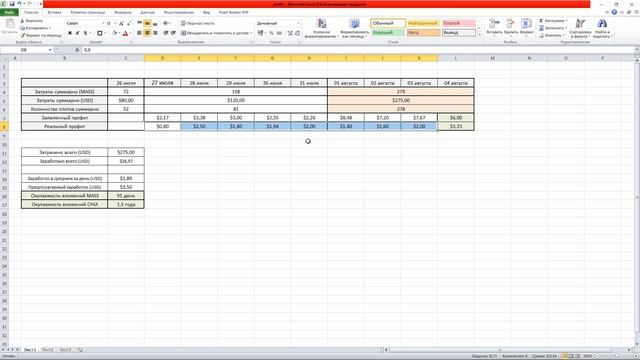Image resolution: width=640 pixels, height=360 pixels.
Task: Click the cell borders icon
Action: click(99, 33)
